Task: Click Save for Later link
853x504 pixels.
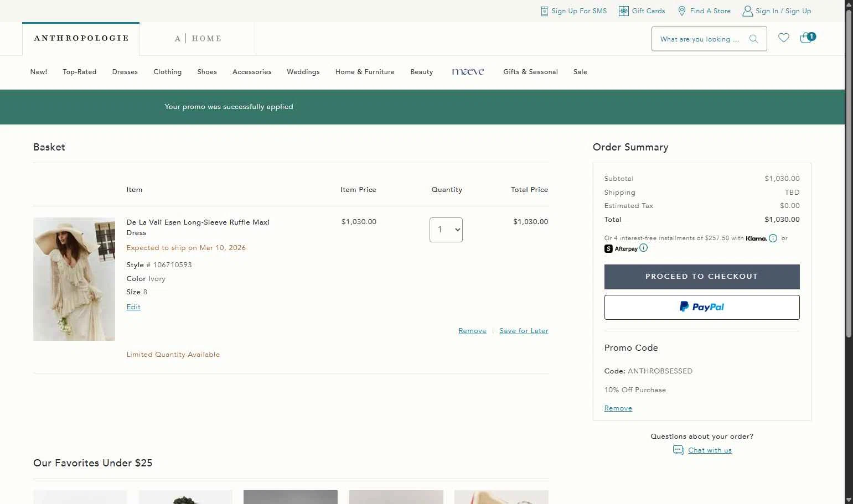Action: [x=524, y=331]
